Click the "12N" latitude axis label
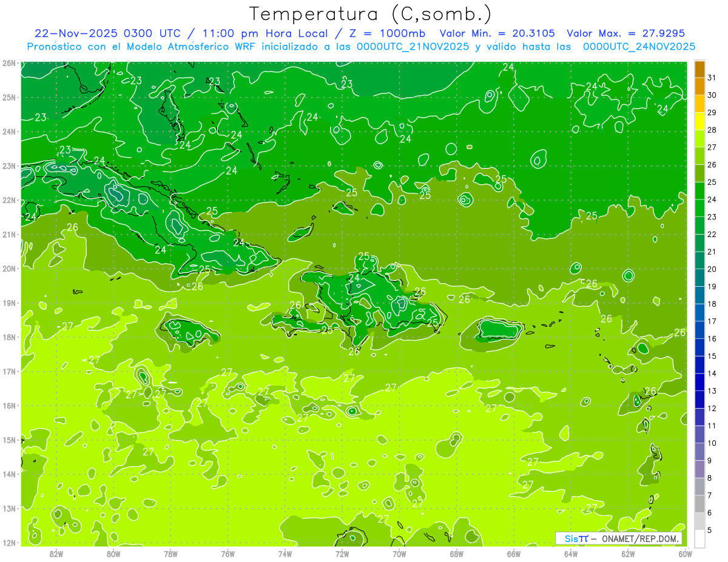 click(x=9, y=543)
